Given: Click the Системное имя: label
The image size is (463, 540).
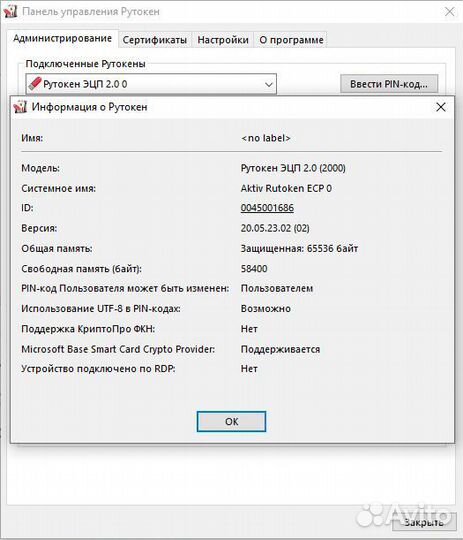Looking at the screenshot, I should [58, 188].
